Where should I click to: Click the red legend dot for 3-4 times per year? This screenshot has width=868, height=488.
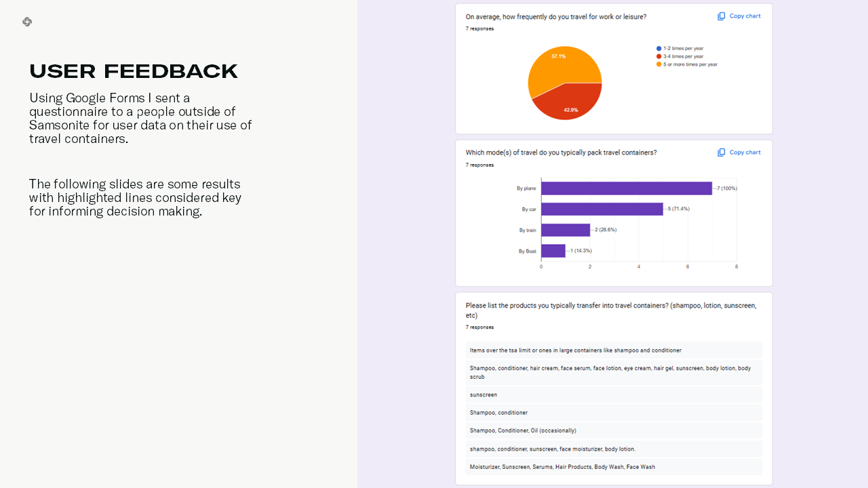[659, 56]
